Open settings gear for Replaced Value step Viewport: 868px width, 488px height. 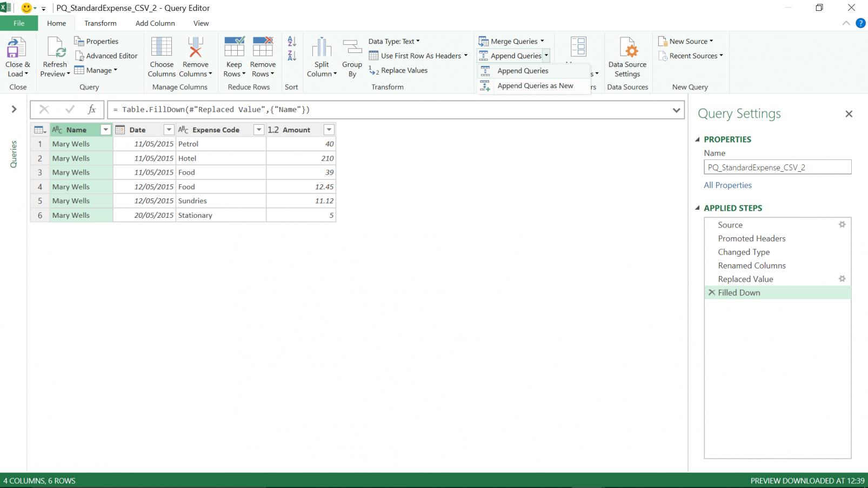point(842,278)
